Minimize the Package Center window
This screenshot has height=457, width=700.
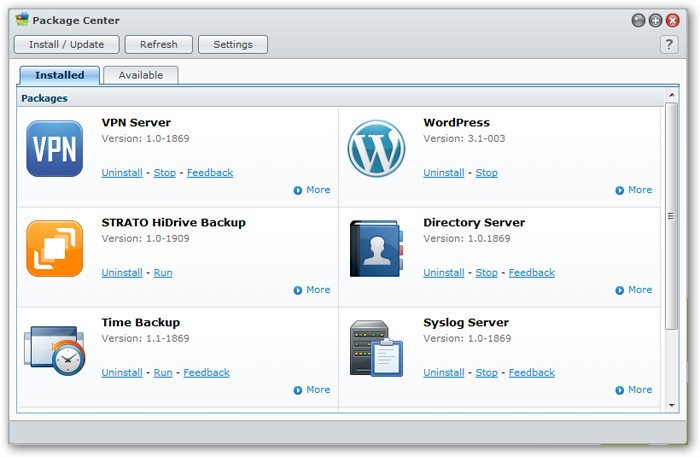click(x=638, y=20)
